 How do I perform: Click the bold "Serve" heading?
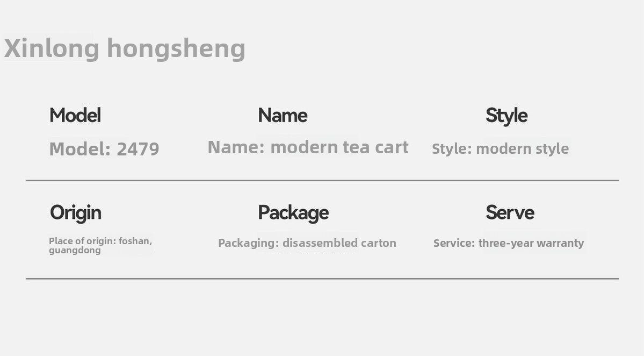point(510,212)
